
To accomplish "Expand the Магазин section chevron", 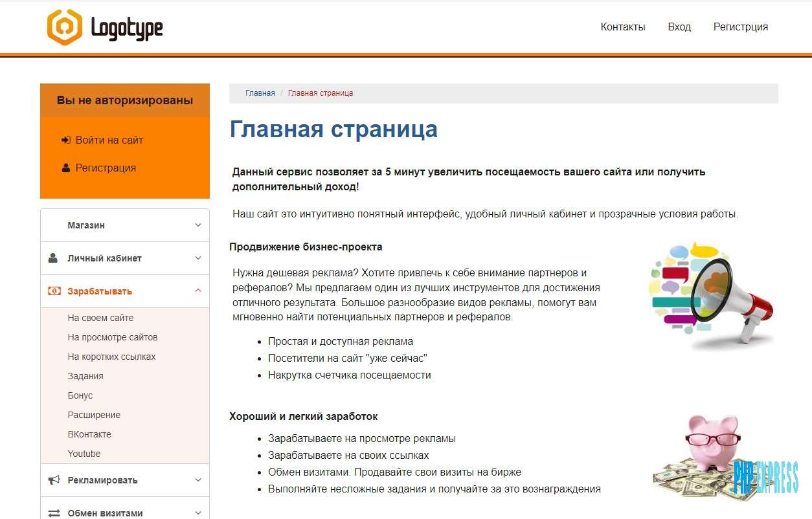I will click(x=198, y=225).
